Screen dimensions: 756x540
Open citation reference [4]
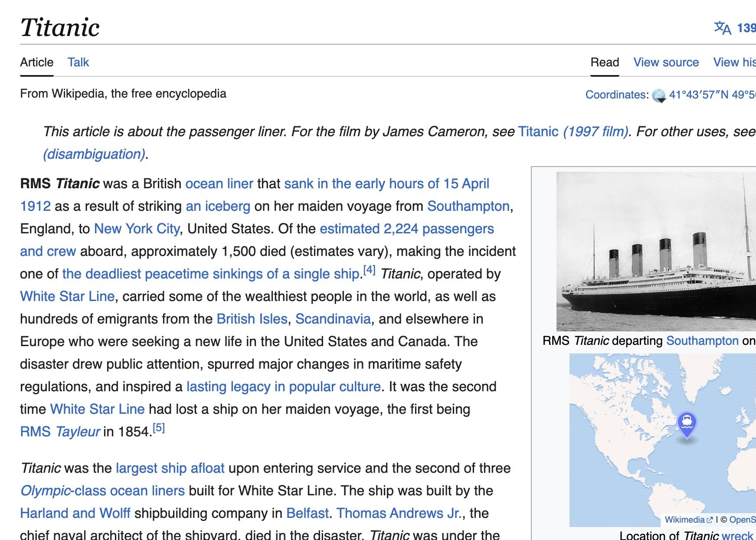click(369, 270)
